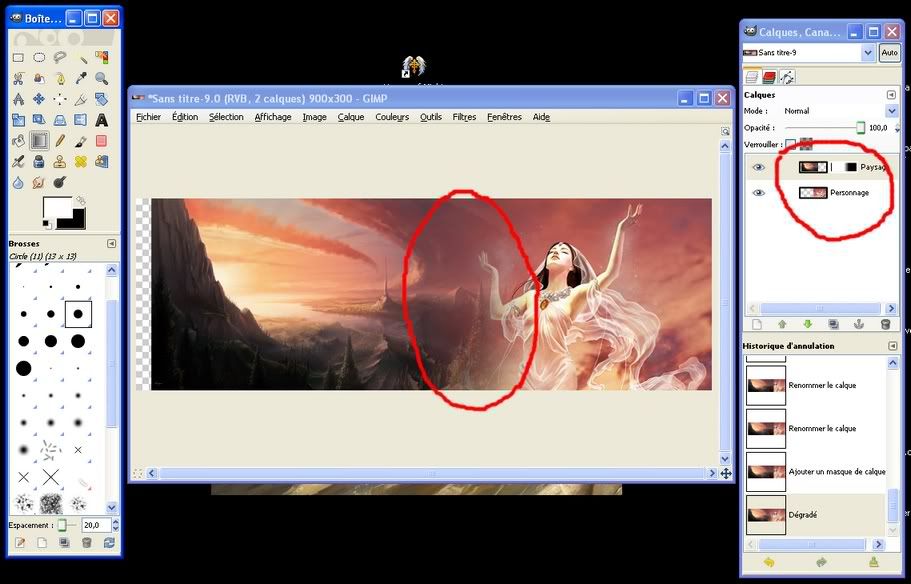Raise the layer with green up arrow

pyautogui.click(x=782, y=324)
